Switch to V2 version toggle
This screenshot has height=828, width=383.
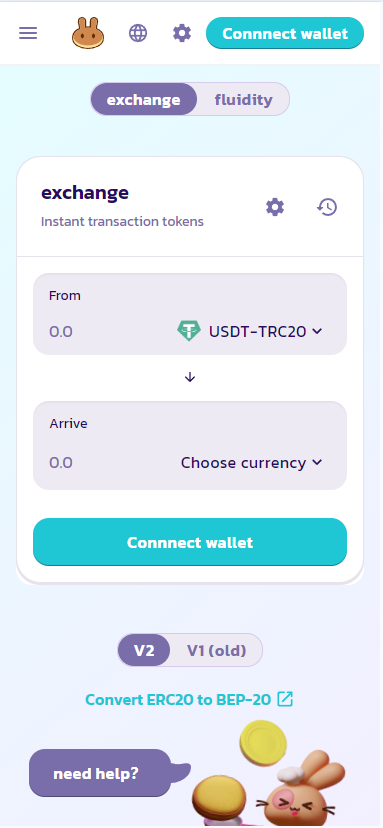(x=144, y=650)
